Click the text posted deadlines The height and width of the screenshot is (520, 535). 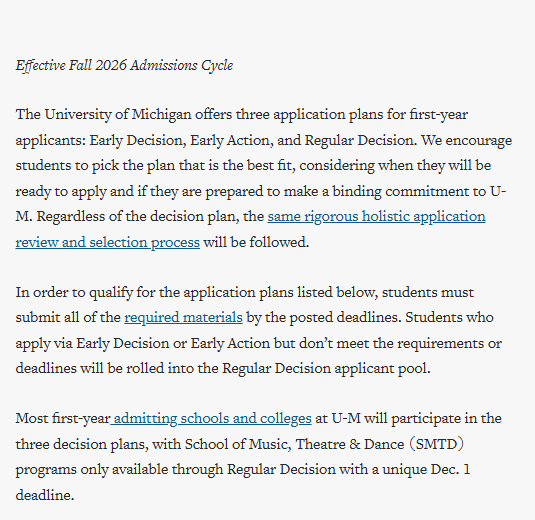pos(345,318)
